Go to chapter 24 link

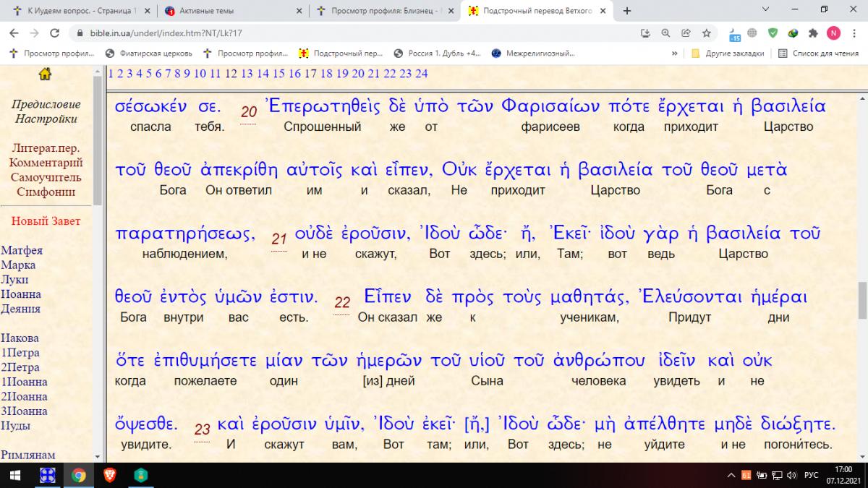421,74
